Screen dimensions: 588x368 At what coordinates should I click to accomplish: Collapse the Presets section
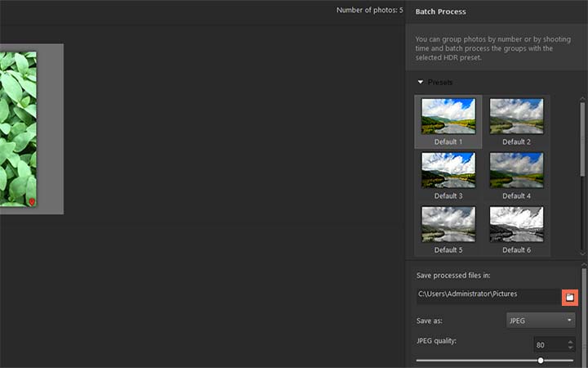click(x=421, y=82)
